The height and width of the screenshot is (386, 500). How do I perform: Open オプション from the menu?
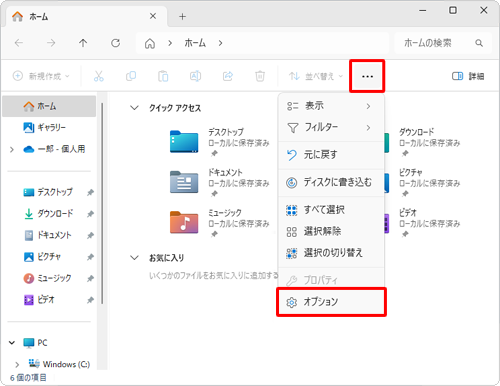tap(332, 302)
